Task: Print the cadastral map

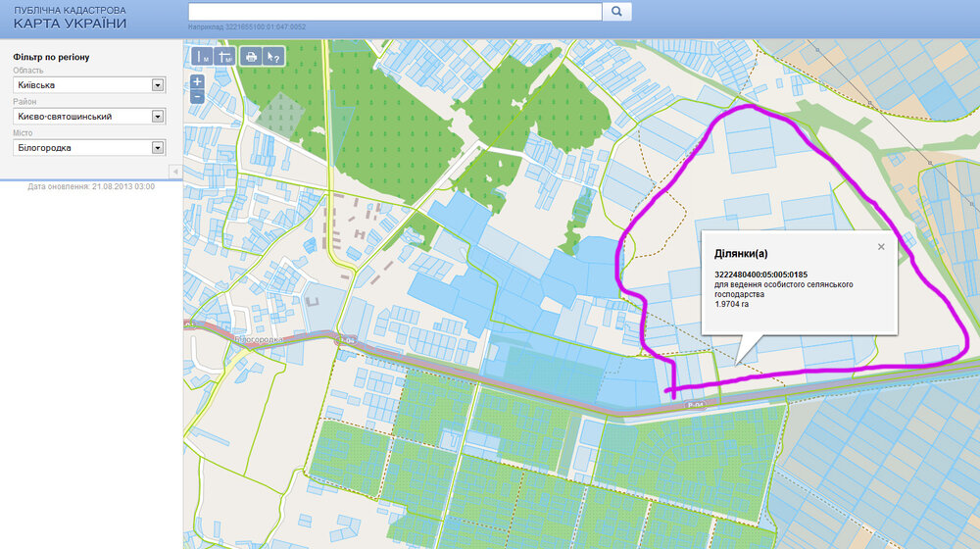Action: pos(251,56)
